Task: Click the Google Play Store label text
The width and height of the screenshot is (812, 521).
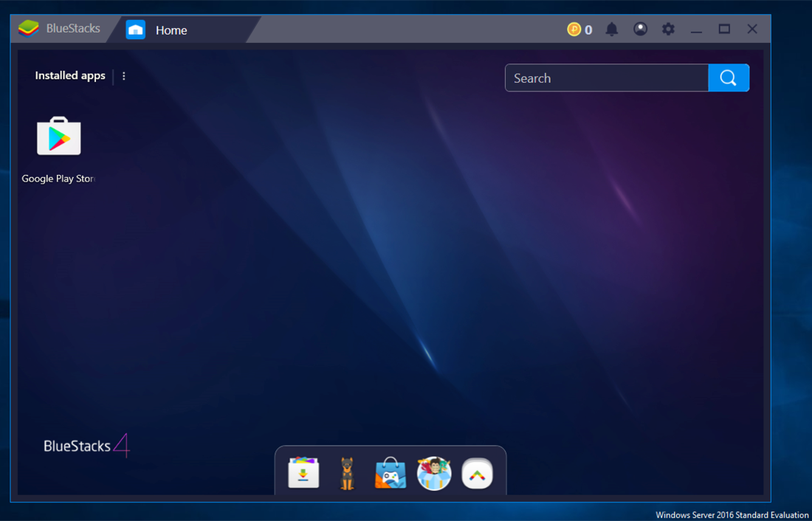Action: coord(58,179)
